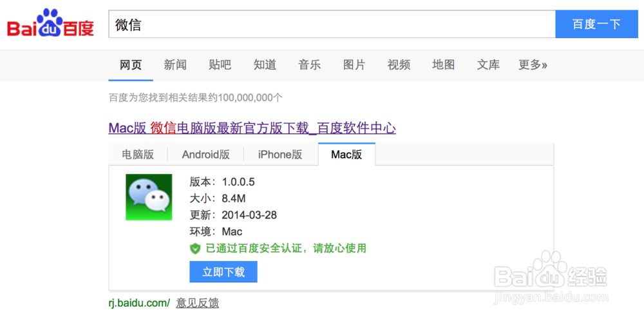Image resolution: width=644 pixels, height=319 pixels.
Task: Open the Mac版 微信 result title link
Action: pos(252,128)
